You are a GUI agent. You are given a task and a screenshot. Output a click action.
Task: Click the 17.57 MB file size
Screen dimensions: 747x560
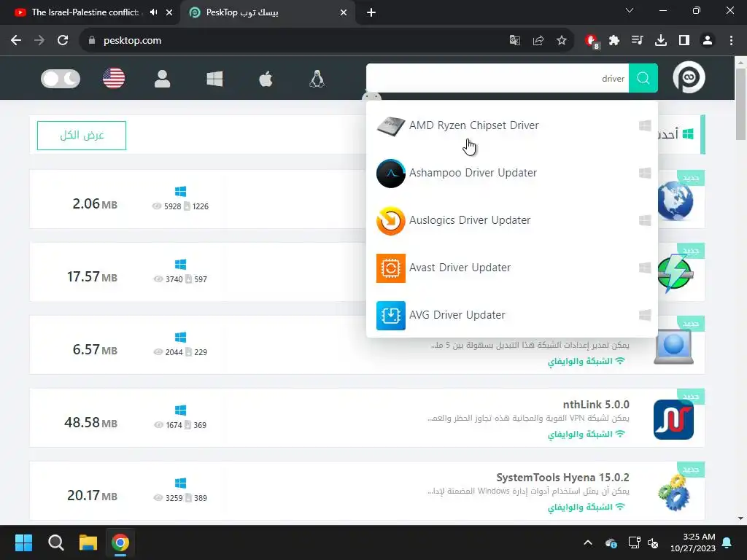92,276
